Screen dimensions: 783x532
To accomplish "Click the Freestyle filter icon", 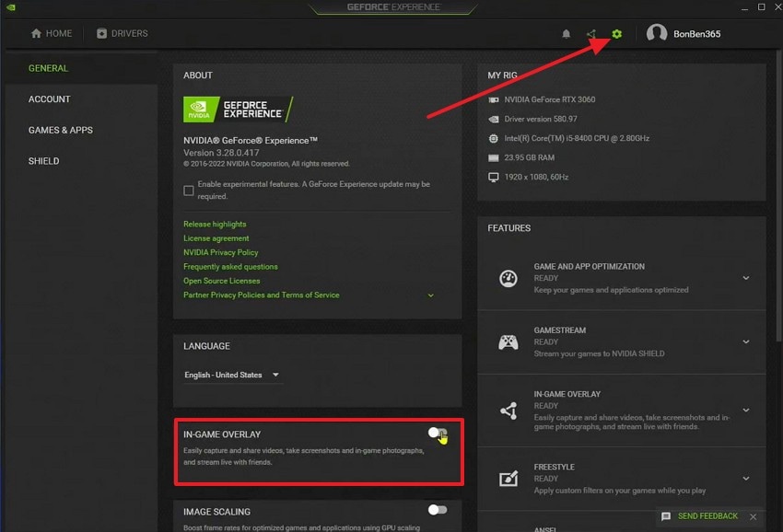I will (x=508, y=476).
